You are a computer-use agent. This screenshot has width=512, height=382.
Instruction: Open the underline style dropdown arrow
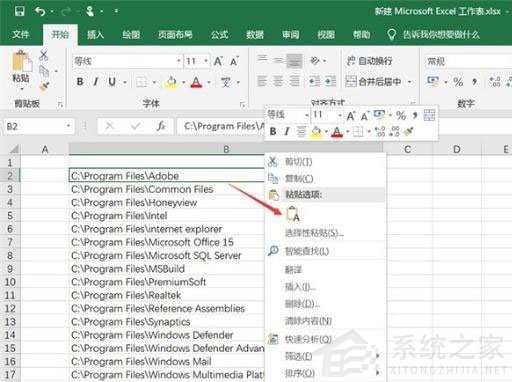(x=125, y=82)
